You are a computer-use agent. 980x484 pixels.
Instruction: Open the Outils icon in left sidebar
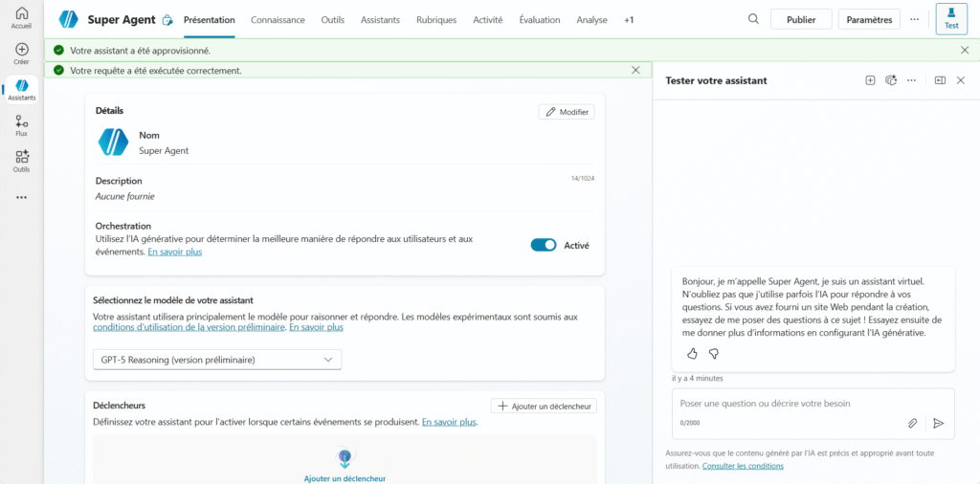(21, 161)
